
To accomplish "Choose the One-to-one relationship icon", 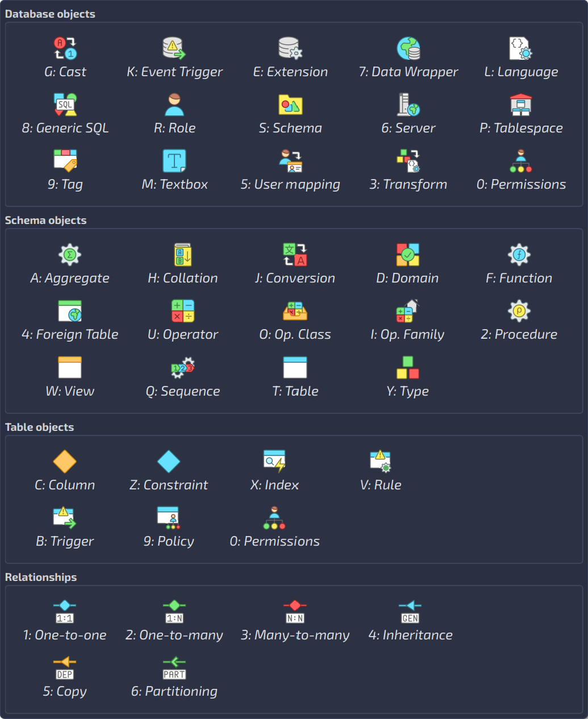I will [x=65, y=612].
